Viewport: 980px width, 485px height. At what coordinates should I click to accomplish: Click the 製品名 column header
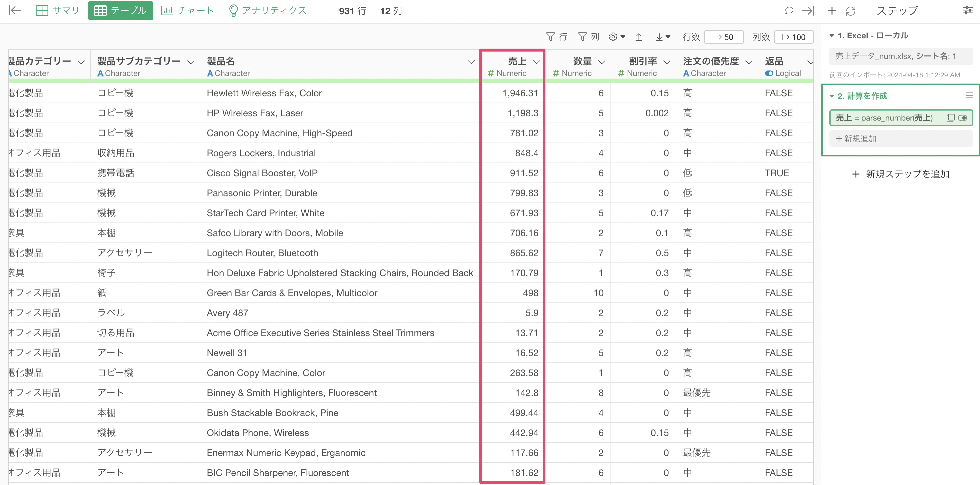[x=221, y=61]
